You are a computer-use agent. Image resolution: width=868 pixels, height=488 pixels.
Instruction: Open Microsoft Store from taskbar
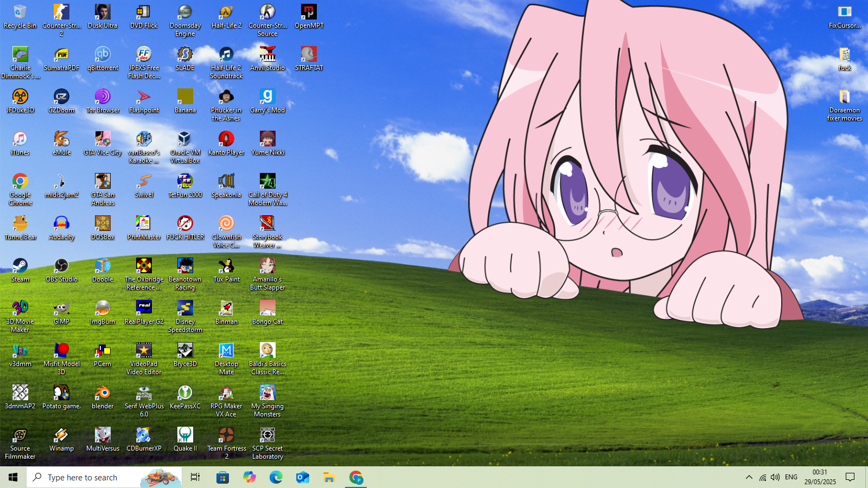click(222, 477)
